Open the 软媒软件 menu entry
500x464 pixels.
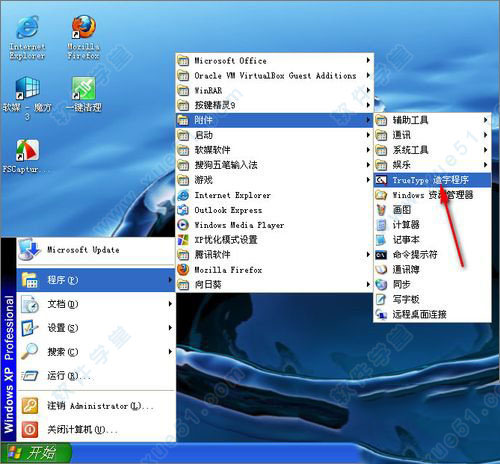click(274, 150)
